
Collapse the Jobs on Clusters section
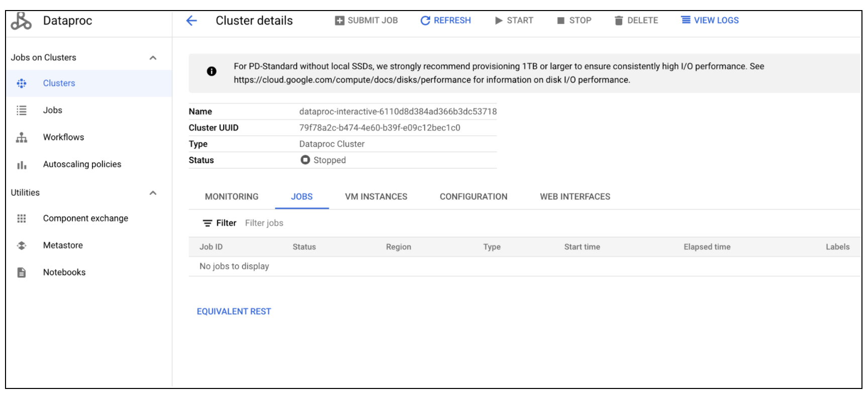(x=153, y=58)
